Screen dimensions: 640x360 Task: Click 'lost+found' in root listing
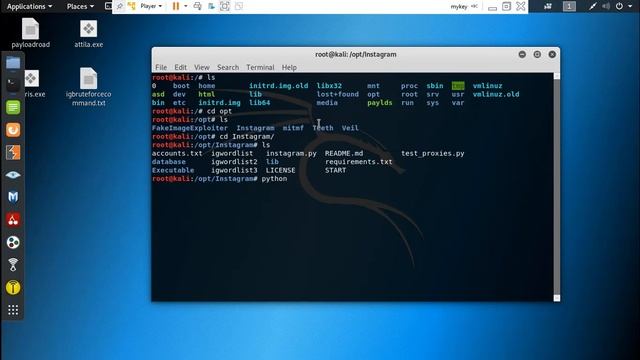(338, 94)
